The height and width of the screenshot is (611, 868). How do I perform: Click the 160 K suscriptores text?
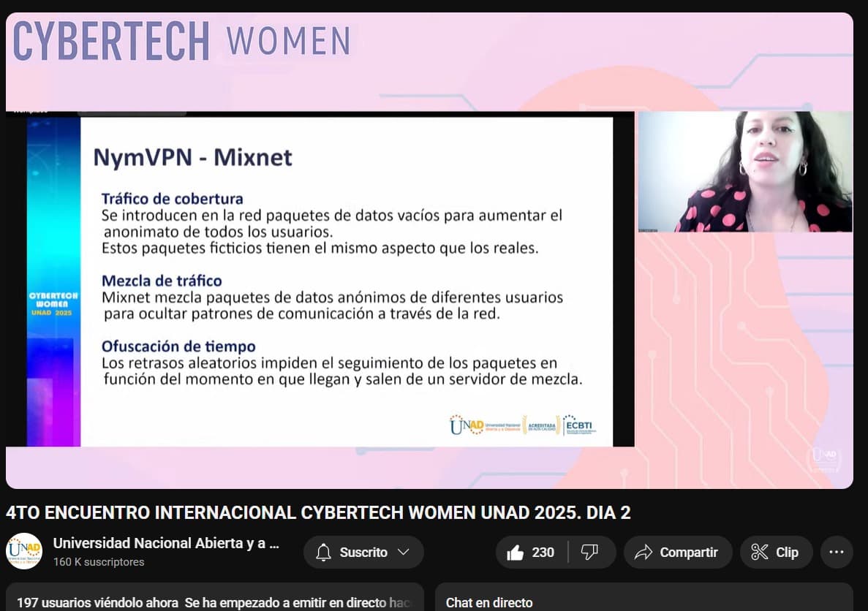tap(99, 562)
